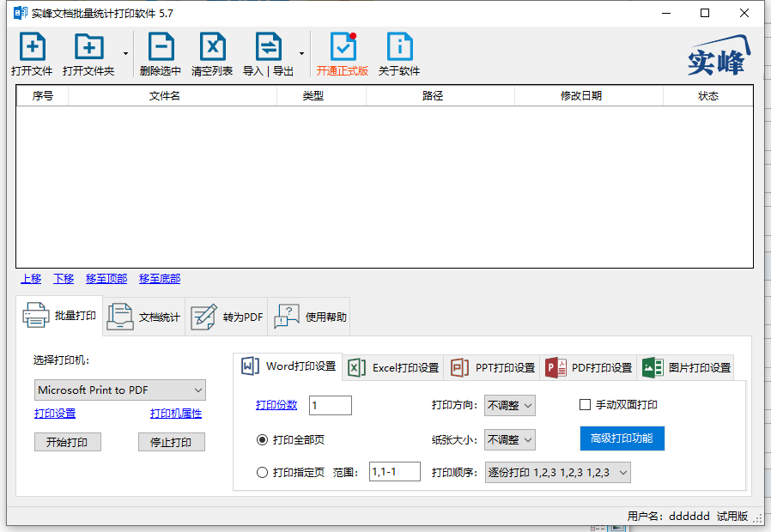This screenshot has height=532, width=771.
Task: Click the Excel icon on Excel打印设置 tab
Action: pos(356,367)
